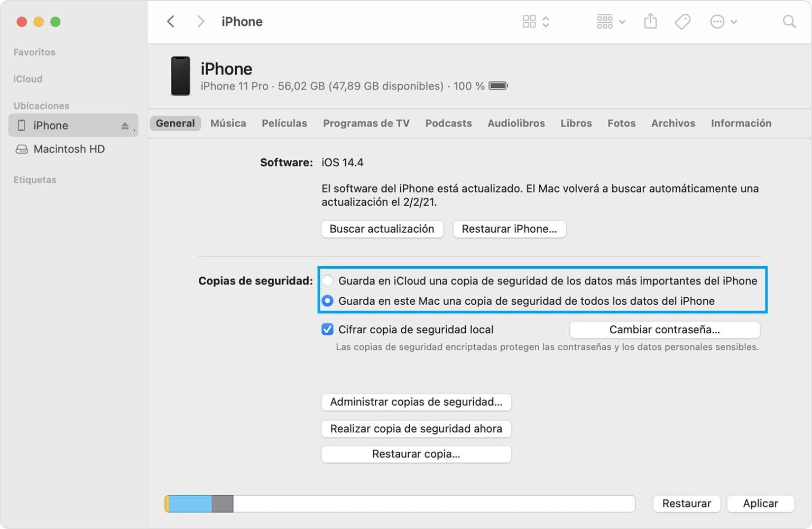This screenshot has height=529, width=812.
Task: Click the blue segment of the storage bar
Action: (190, 504)
